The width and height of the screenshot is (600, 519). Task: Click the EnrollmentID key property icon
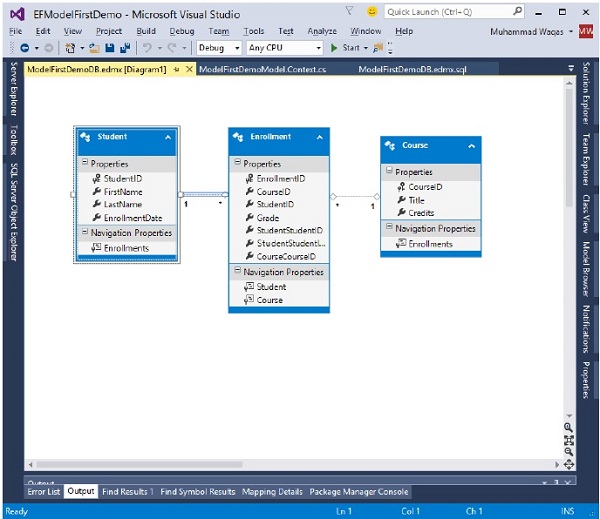pyautogui.click(x=249, y=178)
